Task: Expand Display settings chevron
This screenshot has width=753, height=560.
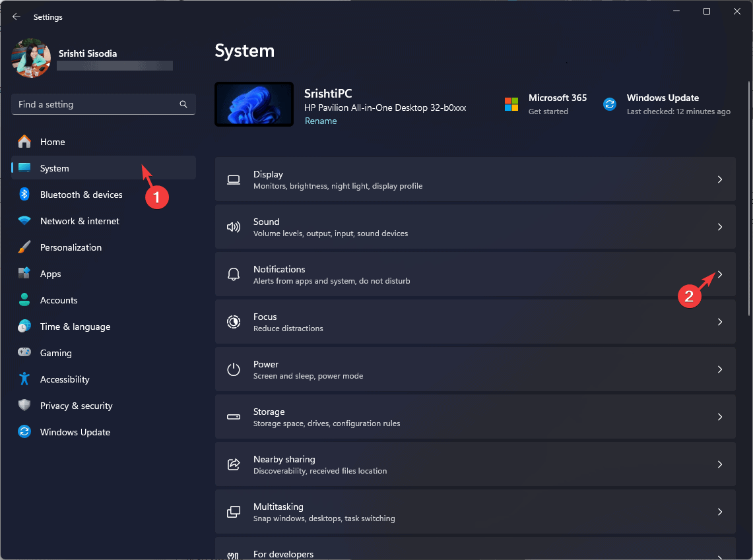Action: [720, 179]
